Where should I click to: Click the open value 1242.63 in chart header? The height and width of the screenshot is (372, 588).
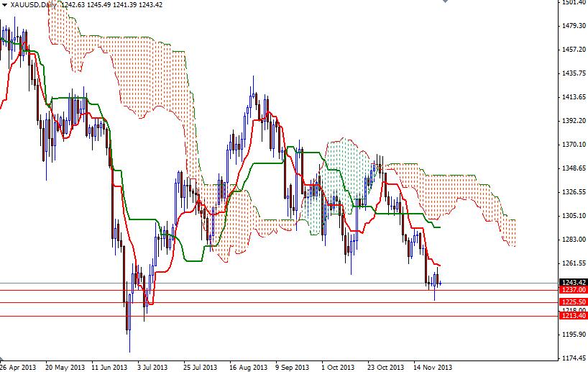(73, 5)
